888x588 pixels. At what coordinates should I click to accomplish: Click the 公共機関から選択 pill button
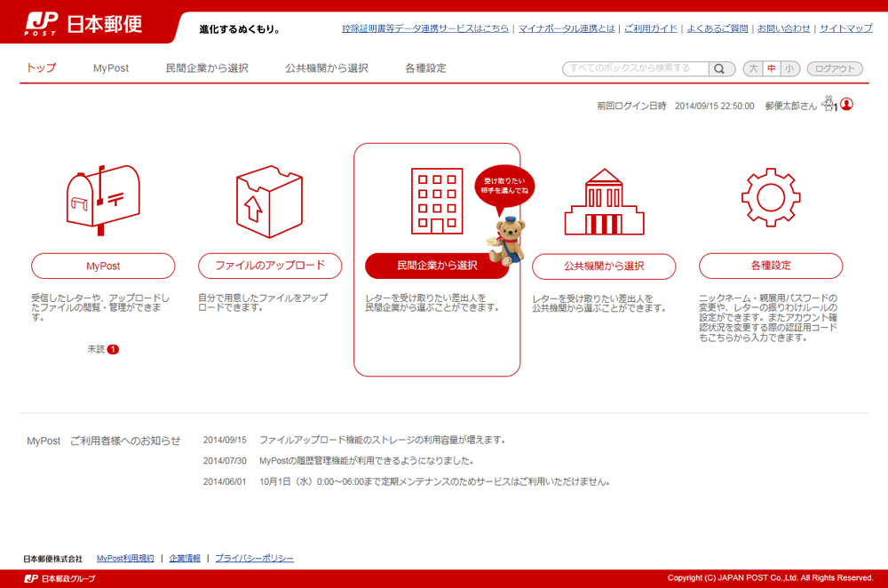(604, 266)
